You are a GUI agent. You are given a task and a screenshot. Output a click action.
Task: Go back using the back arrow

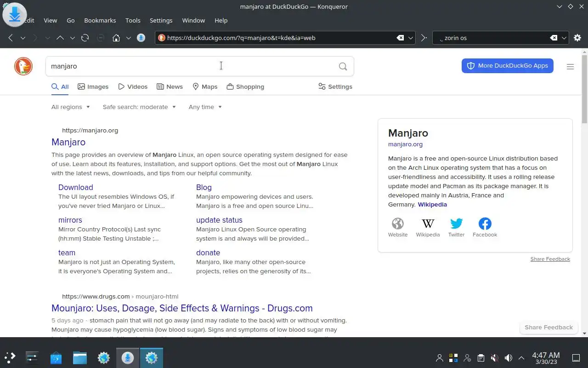point(11,38)
